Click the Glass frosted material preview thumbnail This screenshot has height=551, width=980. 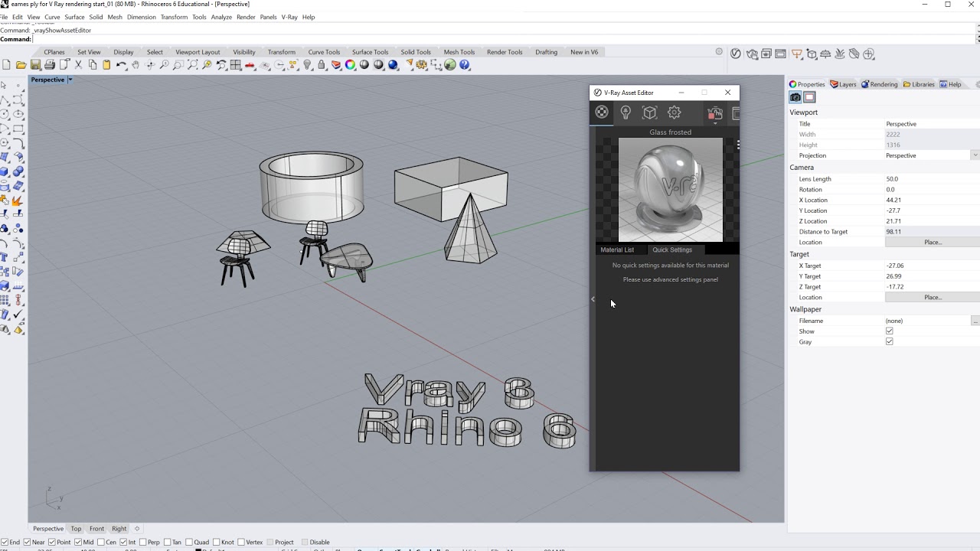pyautogui.click(x=671, y=190)
